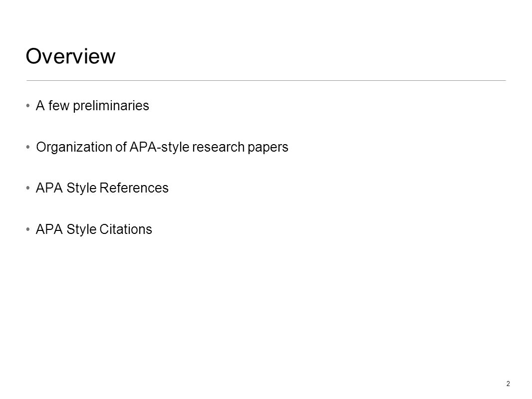Select the 'APA Style Citations' line
This screenshot has height=399, width=532.
pyautogui.click(x=94, y=229)
